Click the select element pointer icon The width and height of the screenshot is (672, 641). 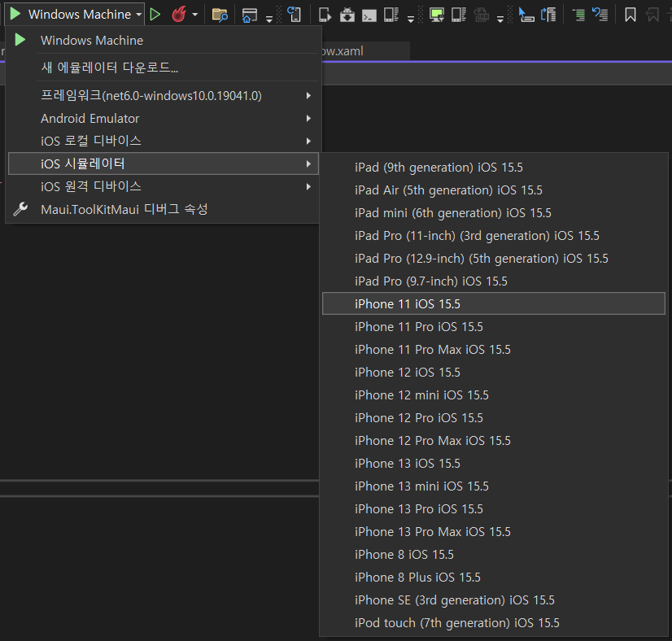(x=526, y=15)
